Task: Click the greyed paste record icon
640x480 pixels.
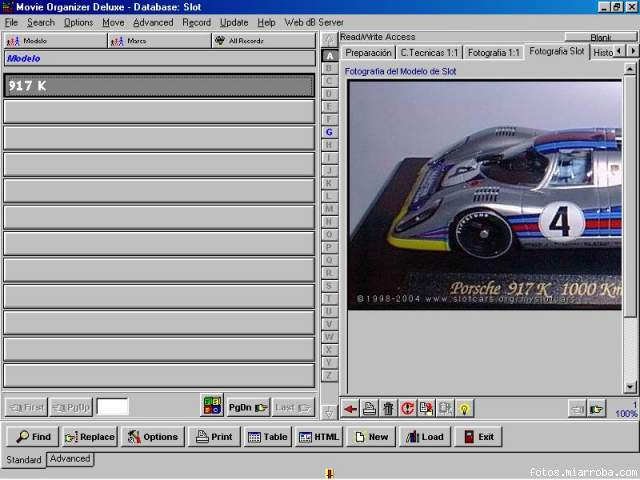Action: click(445, 408)
